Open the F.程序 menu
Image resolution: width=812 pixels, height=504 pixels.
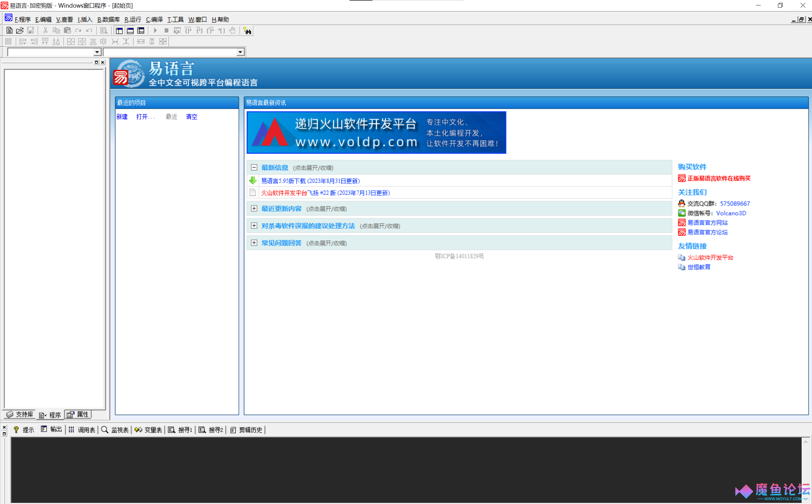[x=23, y=20]
